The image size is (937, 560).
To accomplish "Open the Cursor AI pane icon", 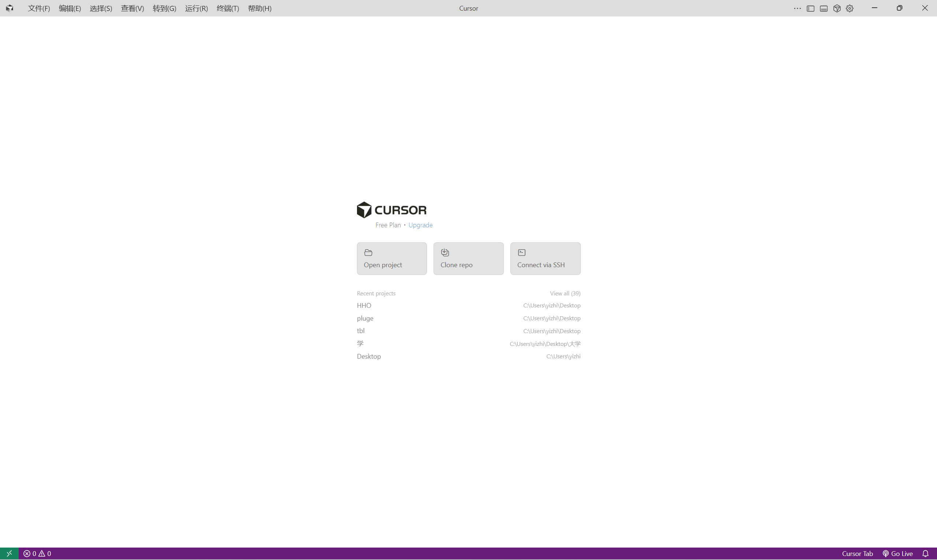I will click(837, 8).
